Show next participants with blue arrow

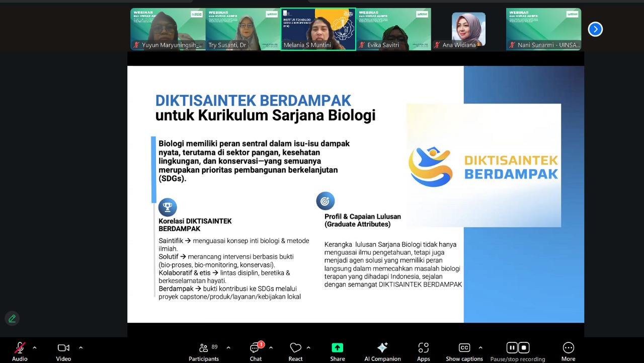click(595, 29)
